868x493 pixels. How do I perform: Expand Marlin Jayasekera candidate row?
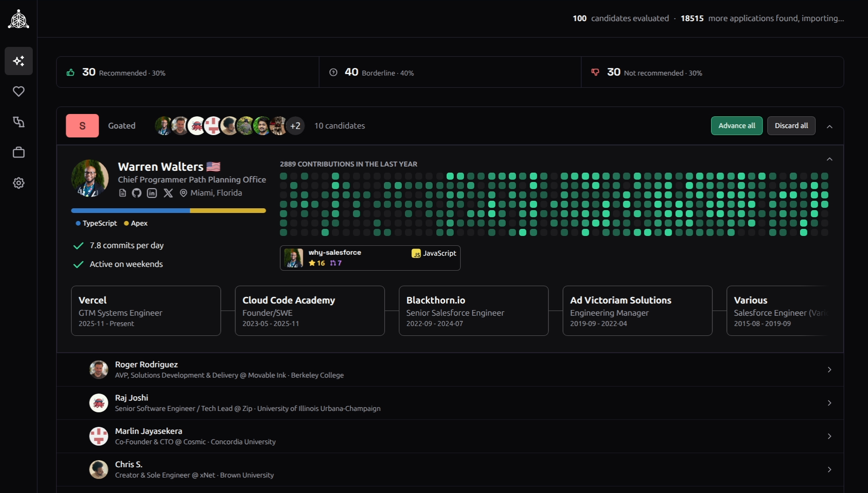(x=450, y=436)
